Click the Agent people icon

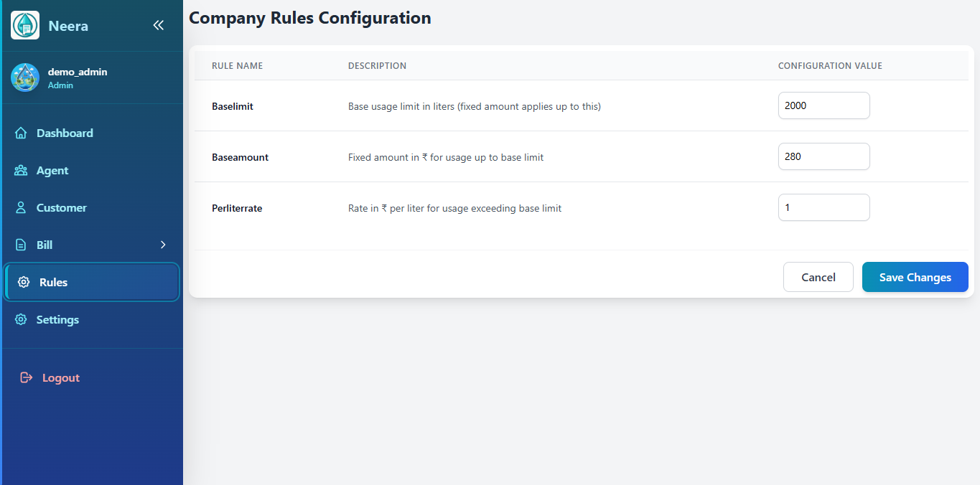pos(21,171)
